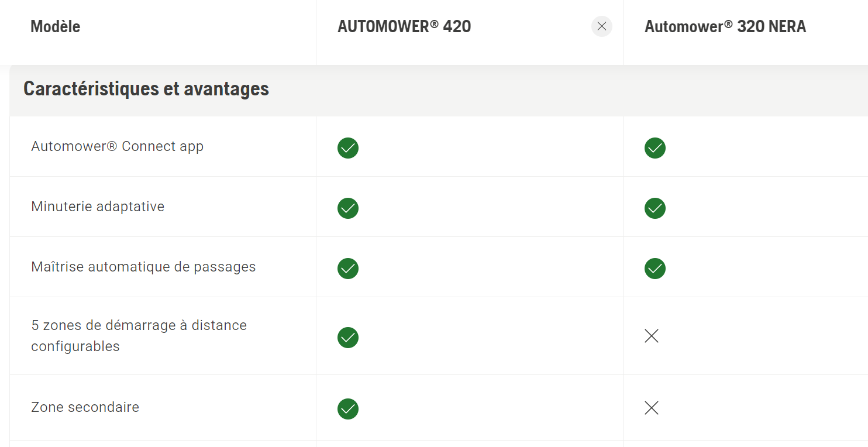Click Zone secondaire cross mark for 320 NERA
This screenshot has width=868, height=447.
[x=652, y=408]
